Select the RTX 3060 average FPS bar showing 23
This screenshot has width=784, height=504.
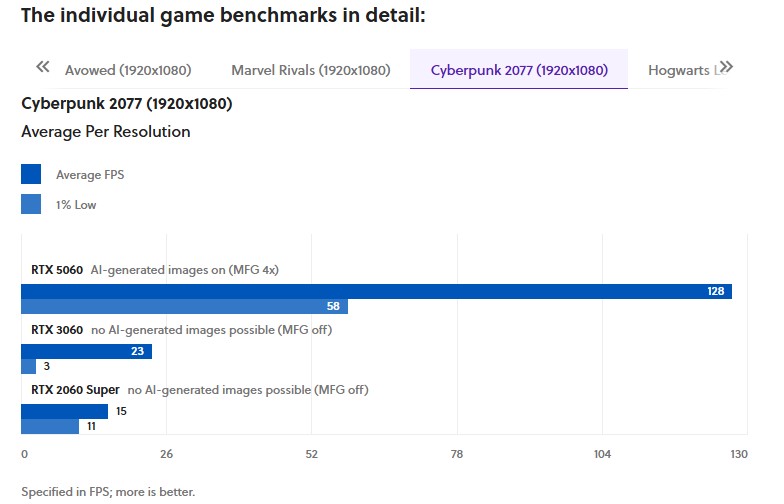(x=86, y=352)
